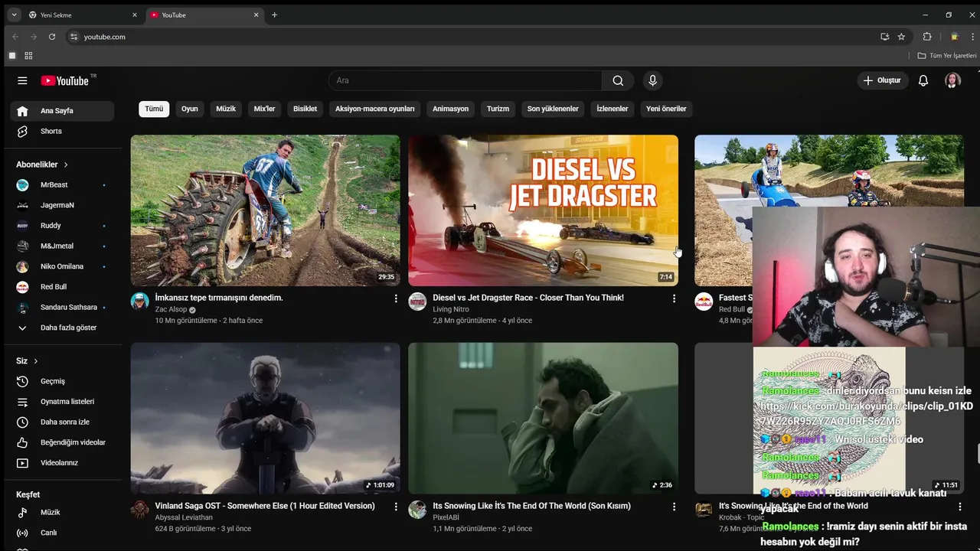Click the Oluştur create button

click(883, 80)
